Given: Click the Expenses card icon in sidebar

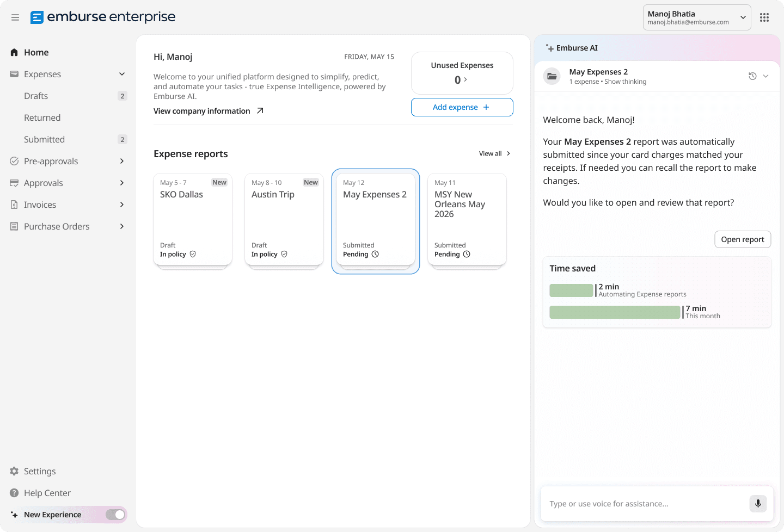Looking at the screenshot, I should click(x=14, y=74).
